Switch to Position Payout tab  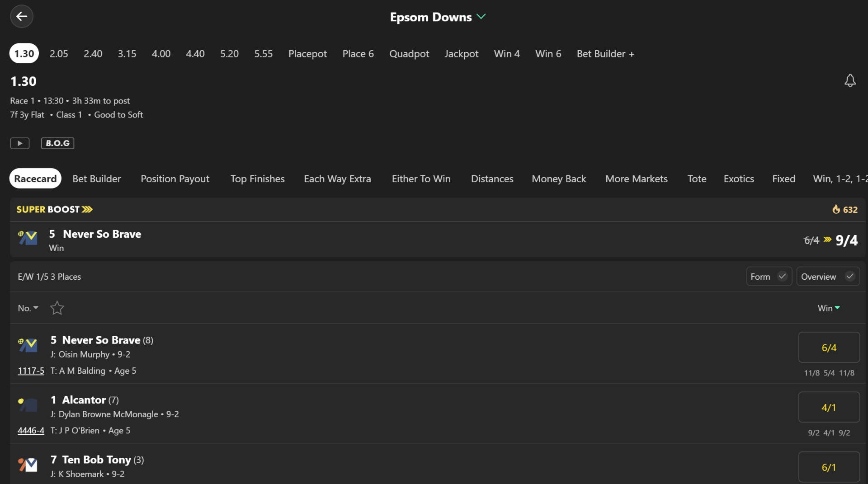(175, 179)
